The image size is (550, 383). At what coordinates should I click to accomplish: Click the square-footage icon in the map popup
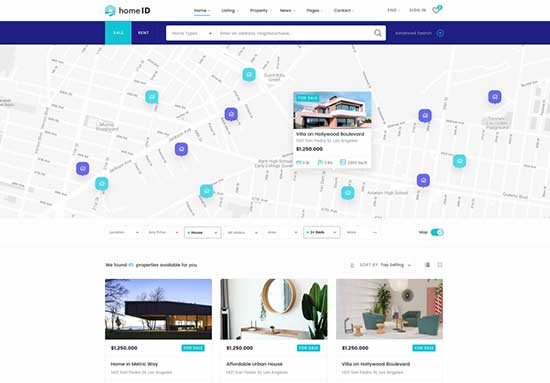pyautogui.click(x=343, y=162)
